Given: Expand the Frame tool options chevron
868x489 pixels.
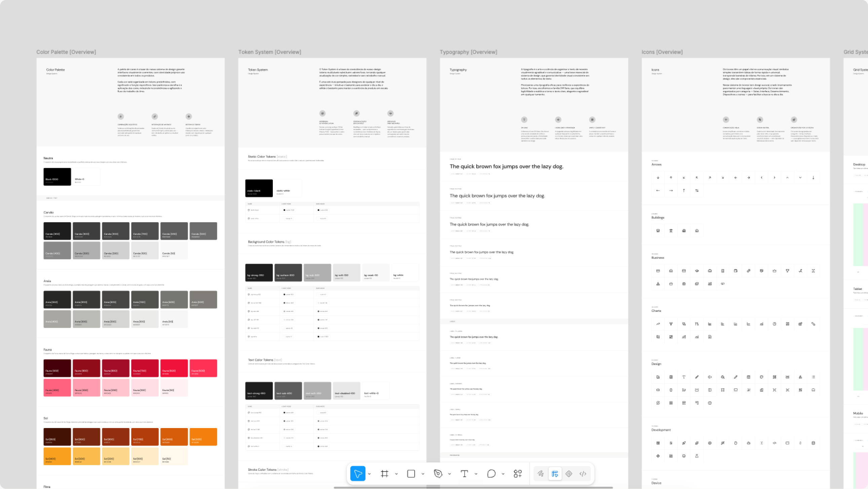Looking at the screenshot, I should (x=396, y=474).
